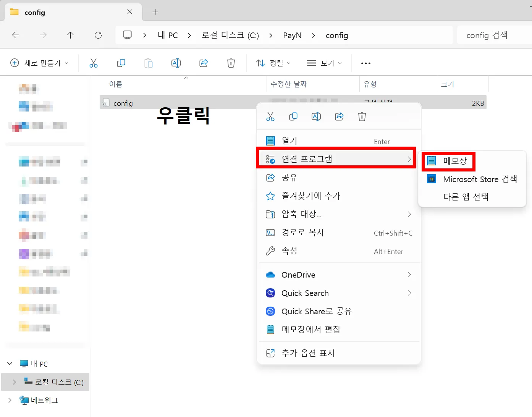Delete via the context menu trash icon
Image resolution: width=532 pixels, height=417 pixels.
pyautogui.click(x=362, y=116)
